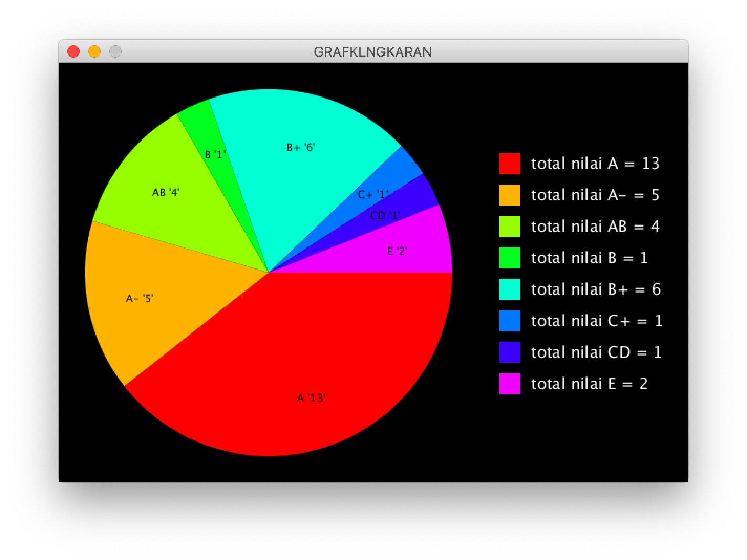Click the cyan B+ legend swatch
This screenshot has width=747, height=560.
[509, 289]
